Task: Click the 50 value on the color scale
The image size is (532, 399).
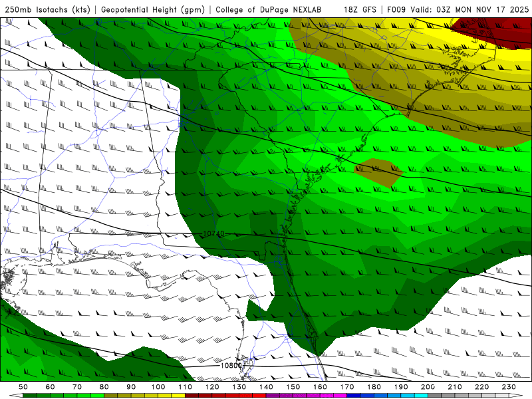Action: pyautogui.click(x=23, y=387)
